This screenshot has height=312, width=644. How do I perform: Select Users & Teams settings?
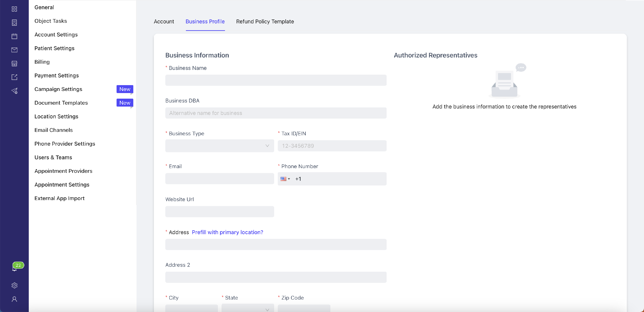click(53, 157)
